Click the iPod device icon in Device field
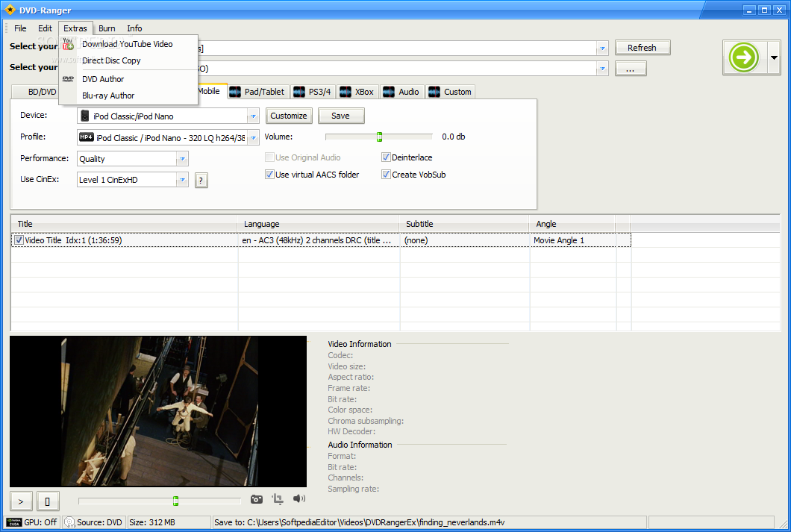This screenshot has width=791, height=532. [85, 116]
